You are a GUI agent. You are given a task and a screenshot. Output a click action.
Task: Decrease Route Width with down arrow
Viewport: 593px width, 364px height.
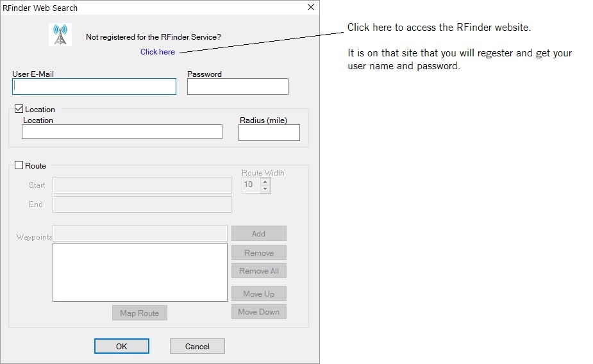tap(265, 188)
